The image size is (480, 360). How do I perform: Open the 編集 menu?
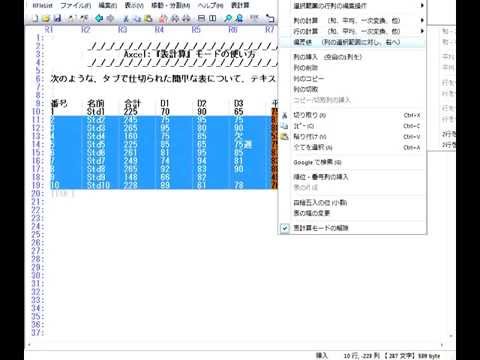click(108, 5)
